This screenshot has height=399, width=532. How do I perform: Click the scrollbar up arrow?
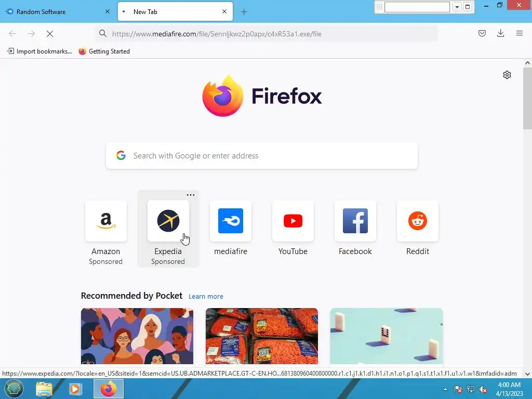527,63
